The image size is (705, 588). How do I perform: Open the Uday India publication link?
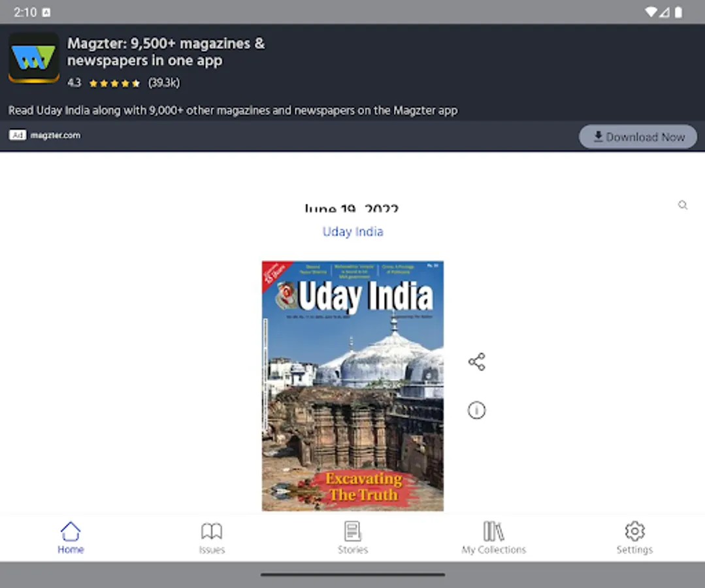[352, 231]
